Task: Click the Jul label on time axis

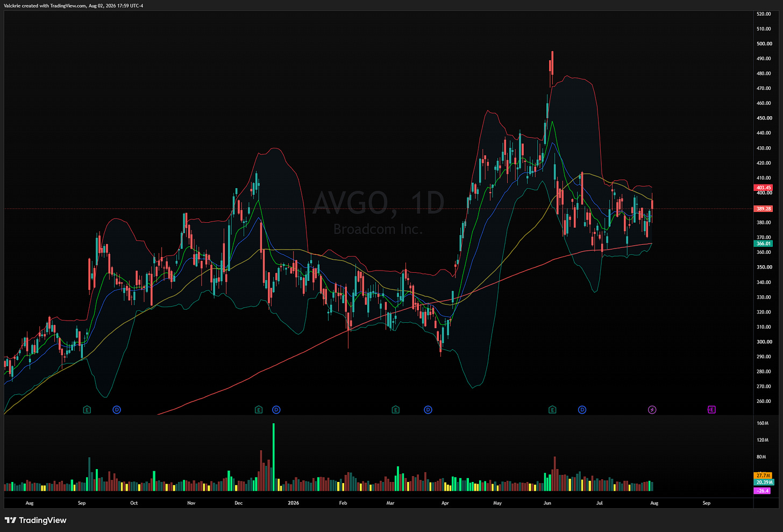Action: 599,503
